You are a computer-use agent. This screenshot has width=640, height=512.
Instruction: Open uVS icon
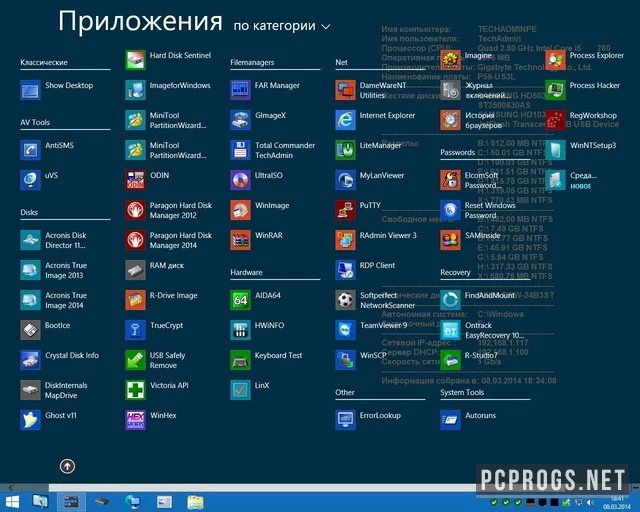tap(30, 180)
